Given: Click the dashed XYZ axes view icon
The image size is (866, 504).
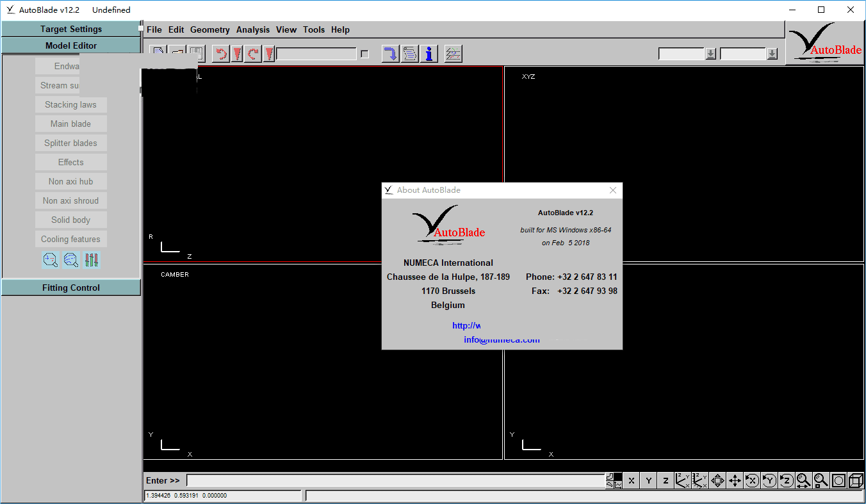Looking at the screenshot, I should 701,481.
